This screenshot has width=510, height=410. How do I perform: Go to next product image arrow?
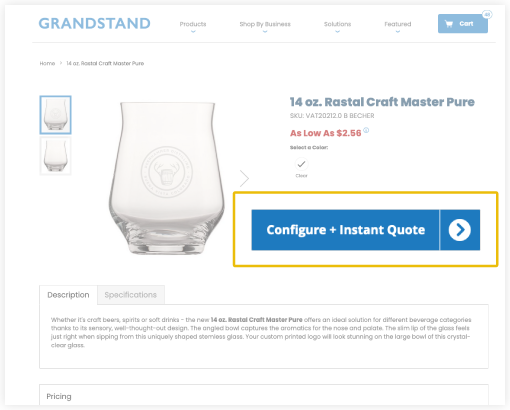[x=244, y=178]
